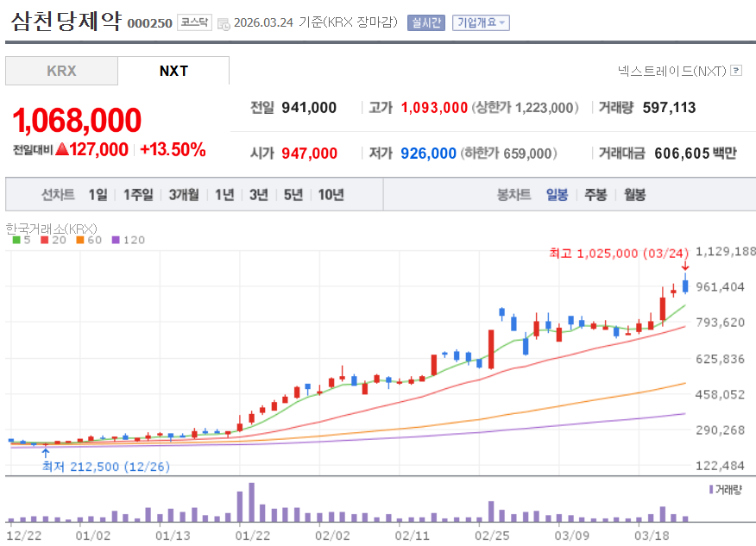Image resolution: width=756 pixels, height=546 pixels.
Task: Click the NXT help question mark icon
Action: click(736, 71)
